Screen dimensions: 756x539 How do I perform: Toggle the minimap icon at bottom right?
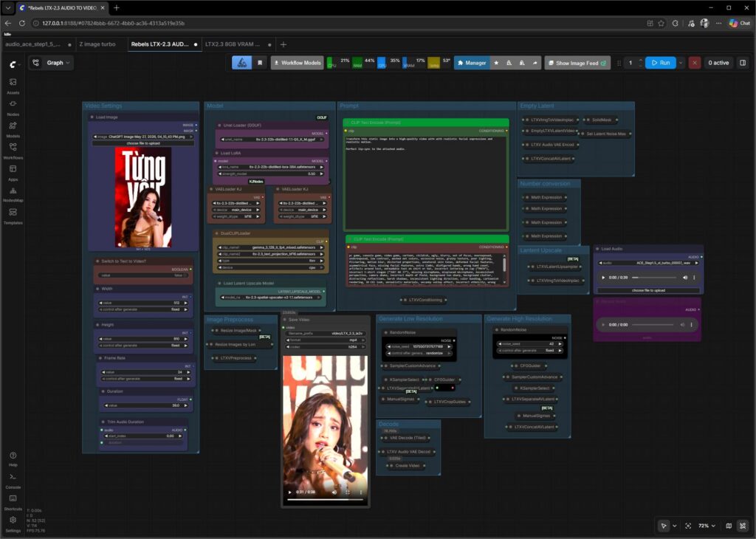tap(729, 526)
